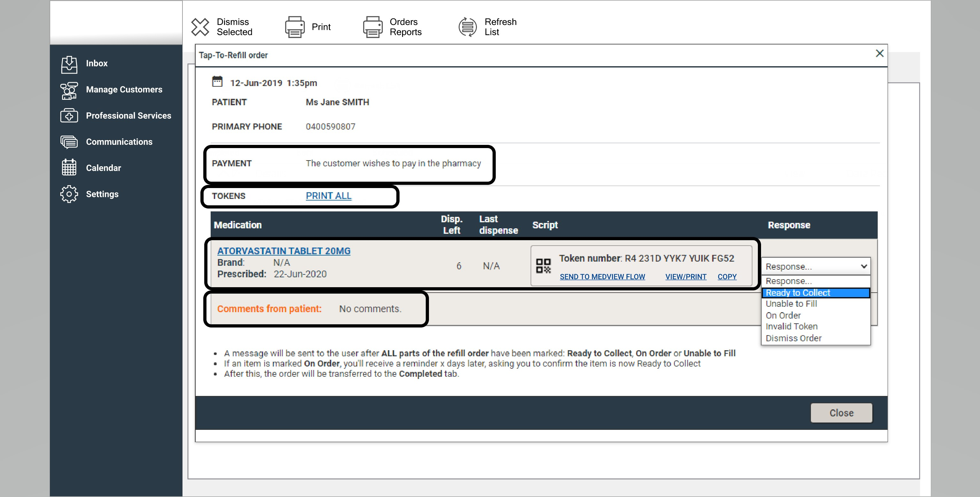This screenshot has height=497, width=980.
Task: Click the primary phone 0400590807
Action: (330, 127)
